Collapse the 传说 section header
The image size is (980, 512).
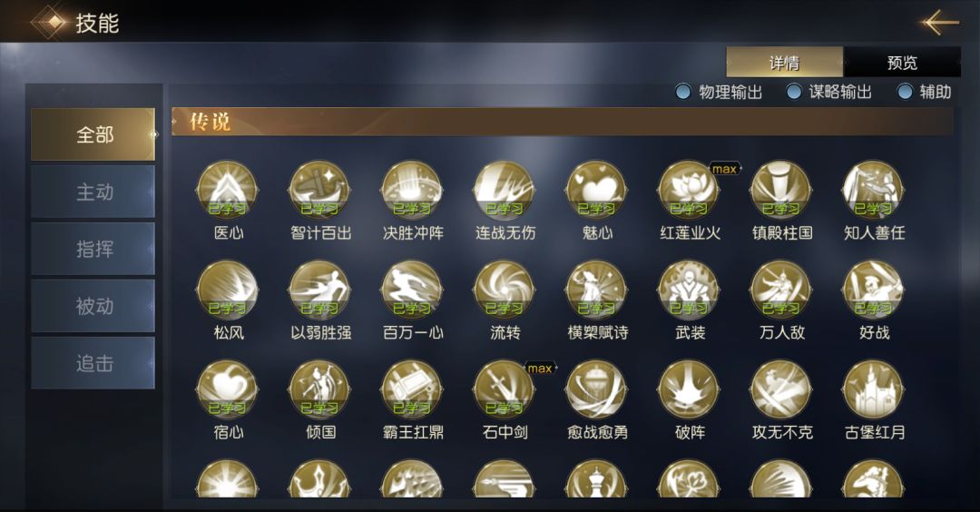click(x=563, y=122)
